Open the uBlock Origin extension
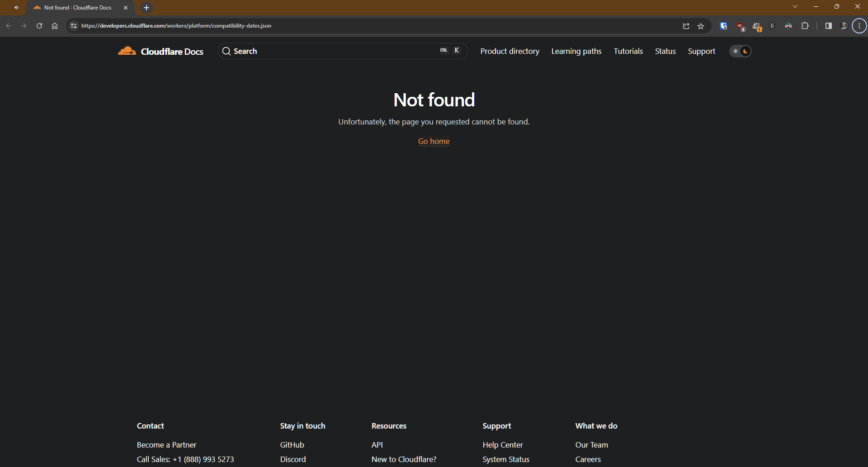Screen dimensions: 868x467 [x=740, y=26]
